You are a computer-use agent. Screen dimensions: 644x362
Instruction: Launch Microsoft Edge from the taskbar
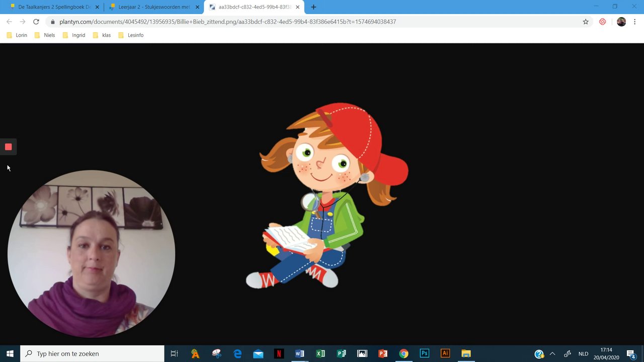(237, 353)
